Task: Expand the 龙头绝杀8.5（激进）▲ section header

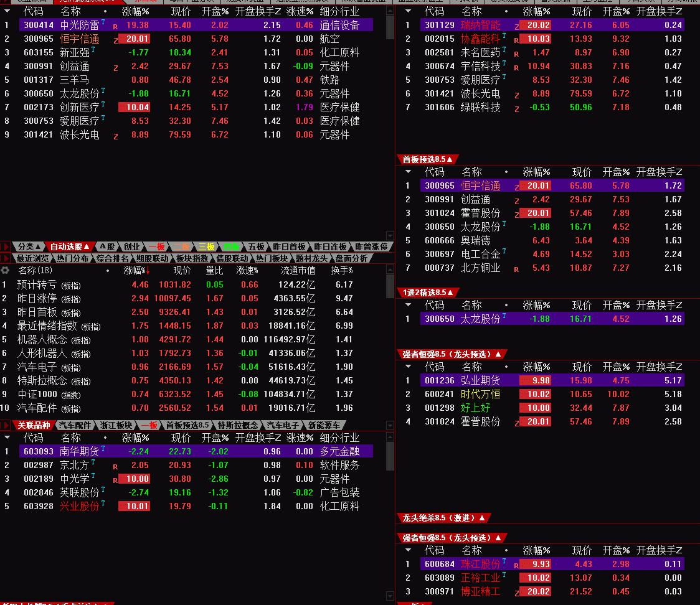Action: 443,518
